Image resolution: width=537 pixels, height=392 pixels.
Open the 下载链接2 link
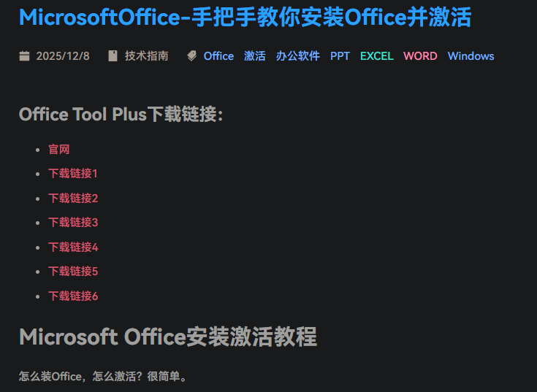tap(73, 199)
